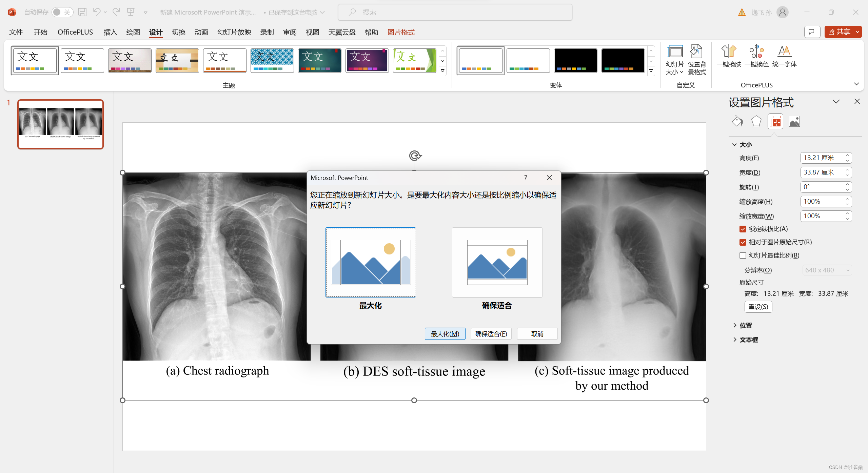This screenshot has width=868, height=473.
Task: Click the Ensure Fit (确保适合(E)) button
Action: (x=491, y=334)
